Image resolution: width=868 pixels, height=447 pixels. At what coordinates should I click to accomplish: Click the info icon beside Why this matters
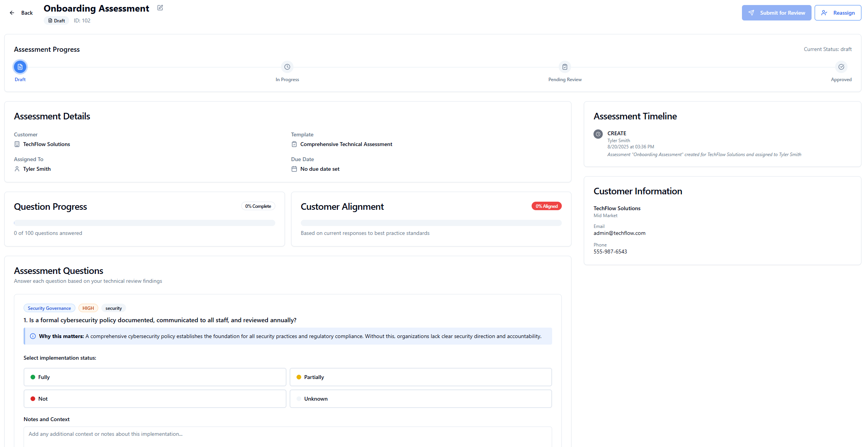click(x=33, y=336)
